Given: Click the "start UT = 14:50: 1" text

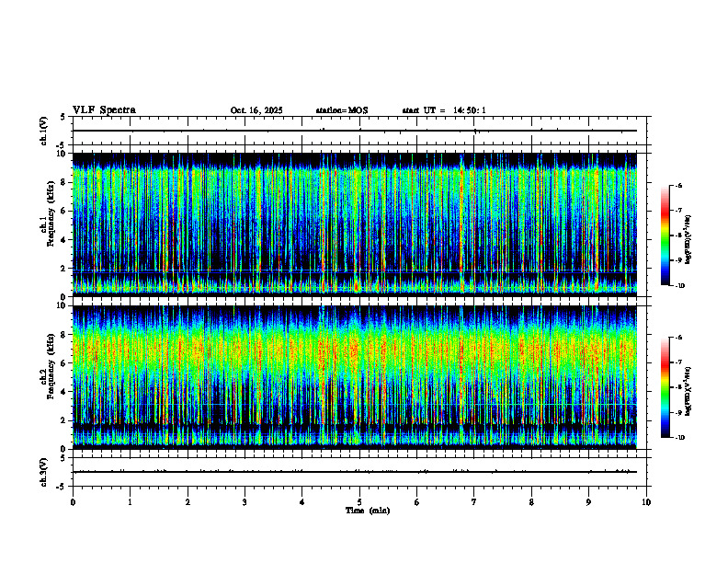Looking at the screenshot, I should (x=444, y=110).
